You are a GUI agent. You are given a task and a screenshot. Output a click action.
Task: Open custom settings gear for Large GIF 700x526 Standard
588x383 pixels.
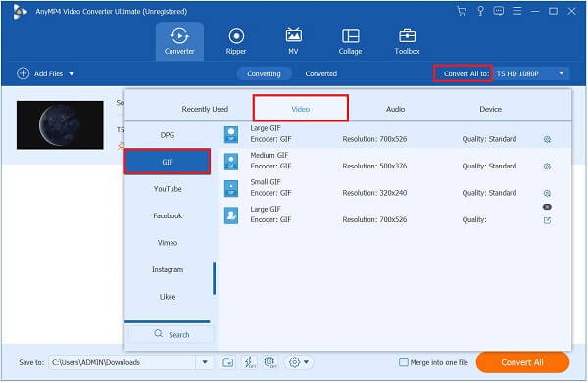pyautogui.click(x=547, y=139)
